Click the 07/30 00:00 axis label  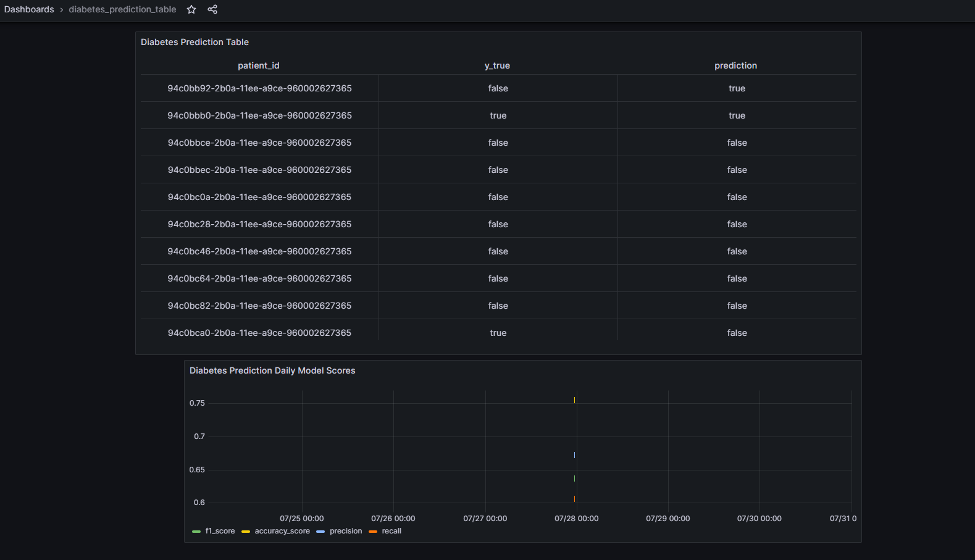(x=759, y=519)
